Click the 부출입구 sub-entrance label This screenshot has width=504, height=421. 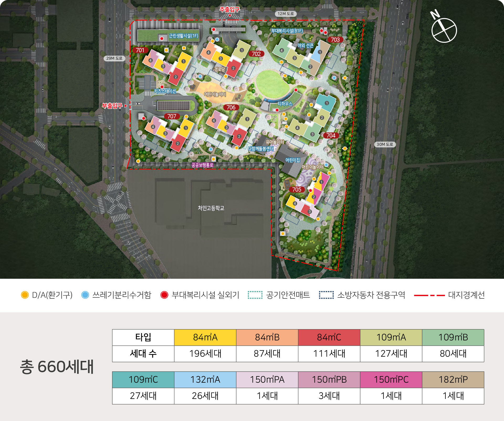(x=112, y=106)
